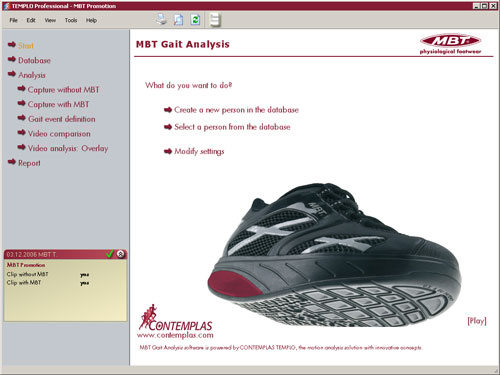The width and height of the screenshot is (500, 375).
Task: Close the TEMPLO Professional window
Action: click(x=493, y=6)
